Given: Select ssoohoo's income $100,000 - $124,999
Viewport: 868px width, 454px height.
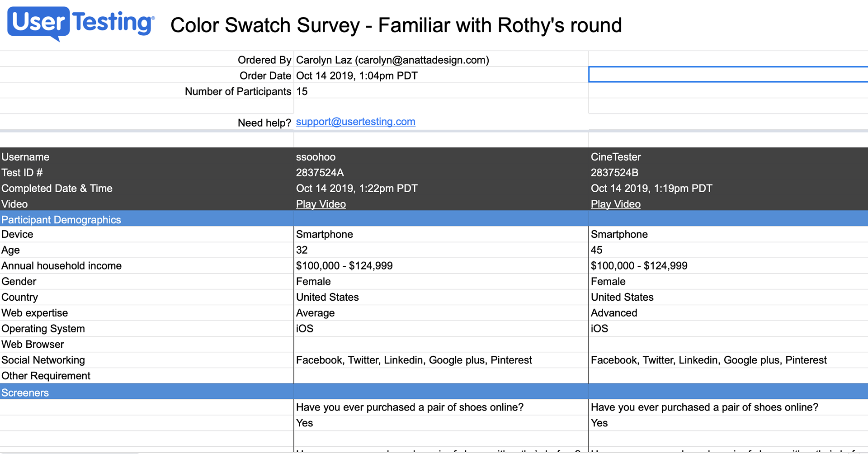Looking at the screenshot, I should pyautogui.click(x=344, y=265).
